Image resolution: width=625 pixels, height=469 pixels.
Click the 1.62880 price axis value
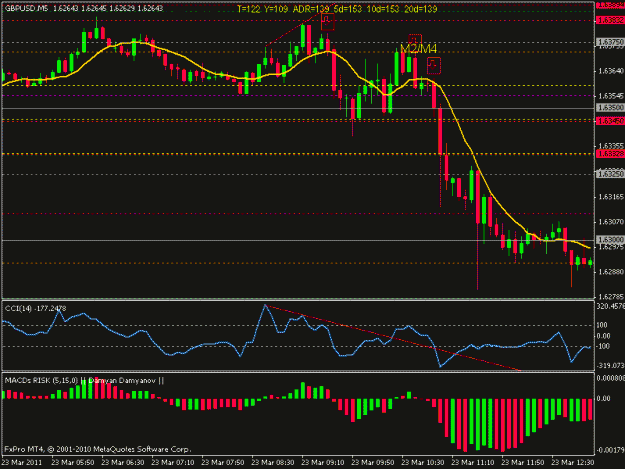pyautogui.click(x=611, y=272)
